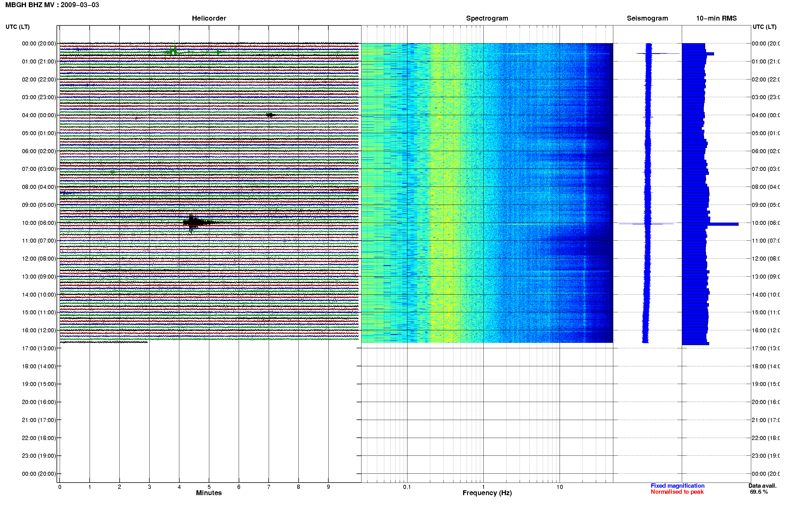812x508 pixels.
Task: Click the 17:00 (13:00) time label
Action: pyautogui.click(x=39, y=348)
